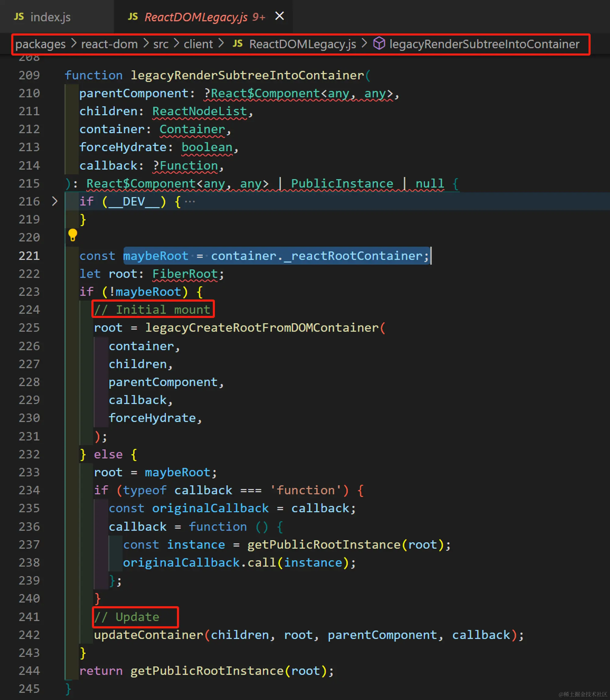610x700 pixels.
Task: Click line number 221 in gutter
Action: (x=29, y=256)
